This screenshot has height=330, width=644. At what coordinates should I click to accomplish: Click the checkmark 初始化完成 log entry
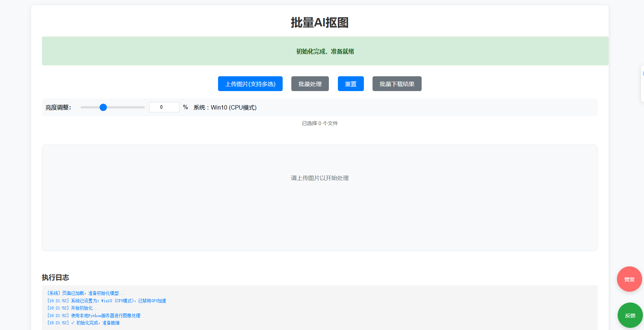tap(83, 323)
